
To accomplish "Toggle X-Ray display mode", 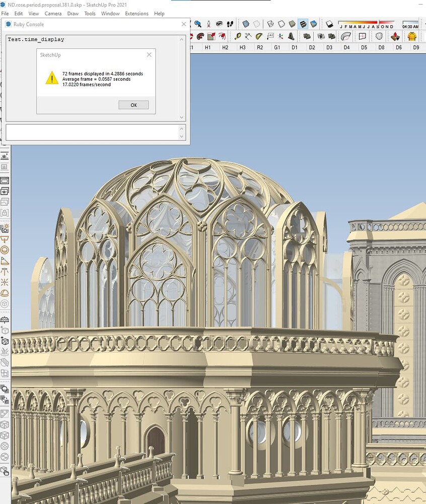I will 245,24.
